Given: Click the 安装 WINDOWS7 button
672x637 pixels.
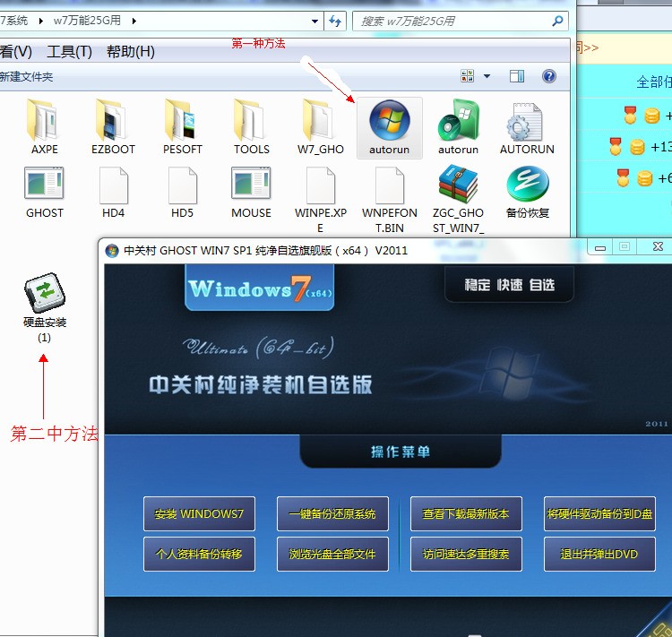Looking at the screenshot, I should (x=199, y=513).
